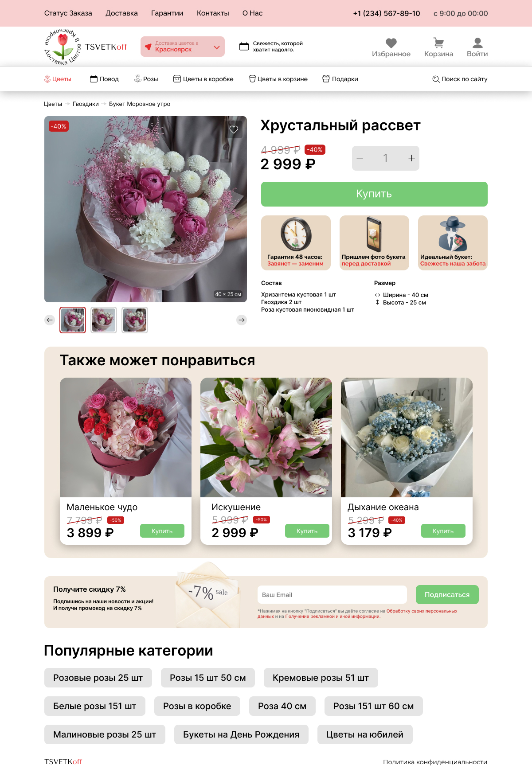Open the Подарки gift category
This screenshot has height=777, width=532.
point(340,79)
